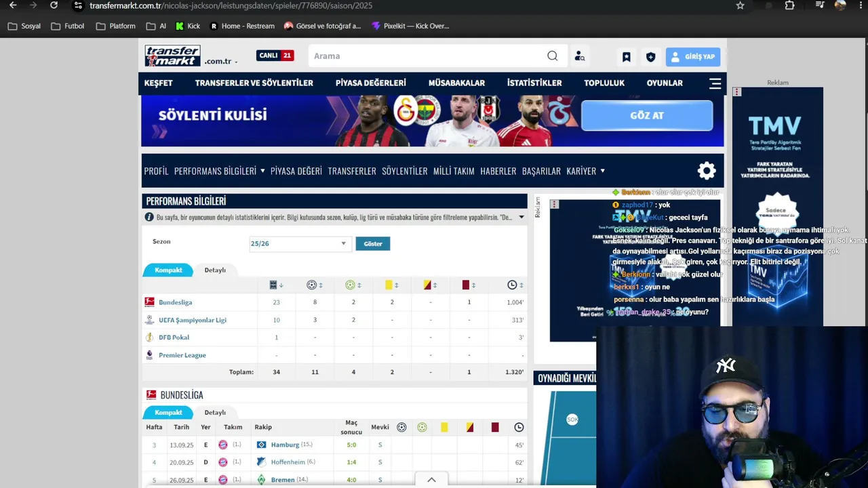
Task: Open the bookmark watchlist icon in header
Action: click(627, 57)
